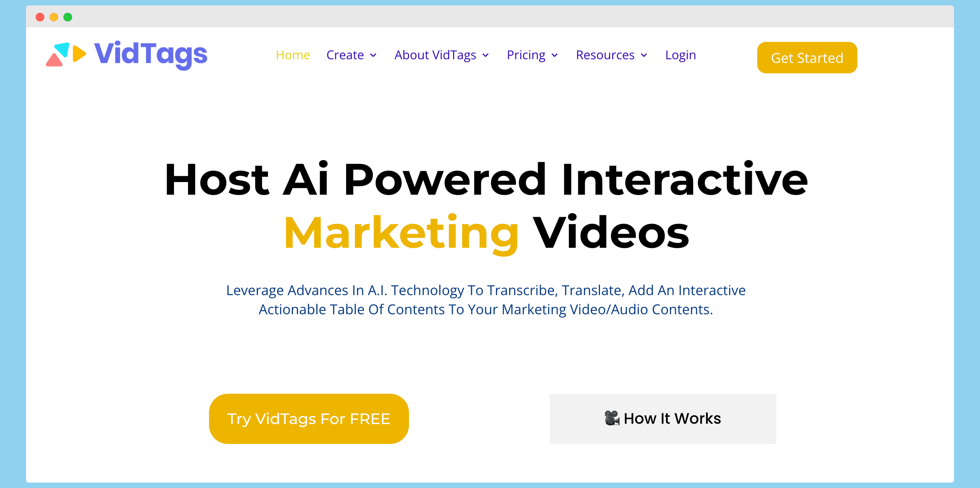Open the Resources dropdown menu

[613, 55]
